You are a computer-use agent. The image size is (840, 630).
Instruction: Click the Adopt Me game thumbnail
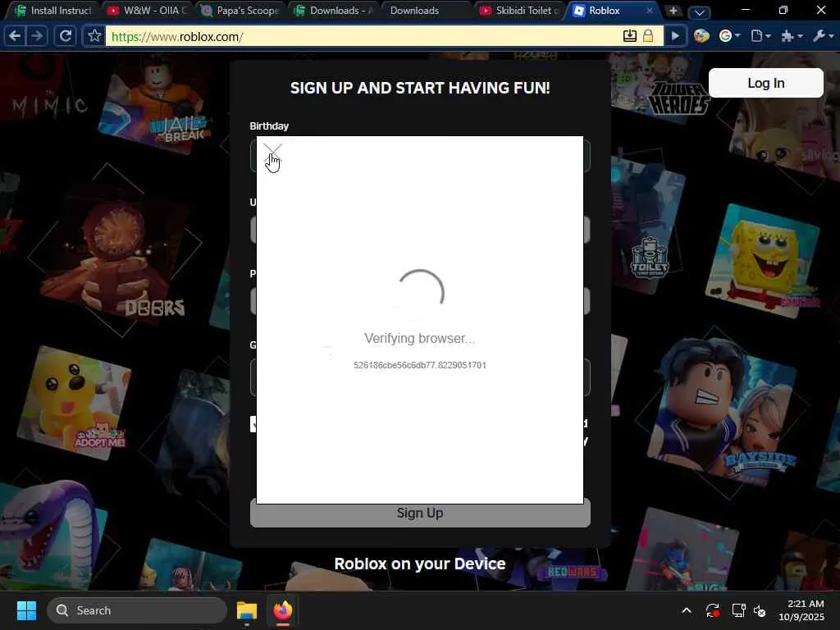click(75, 402)
